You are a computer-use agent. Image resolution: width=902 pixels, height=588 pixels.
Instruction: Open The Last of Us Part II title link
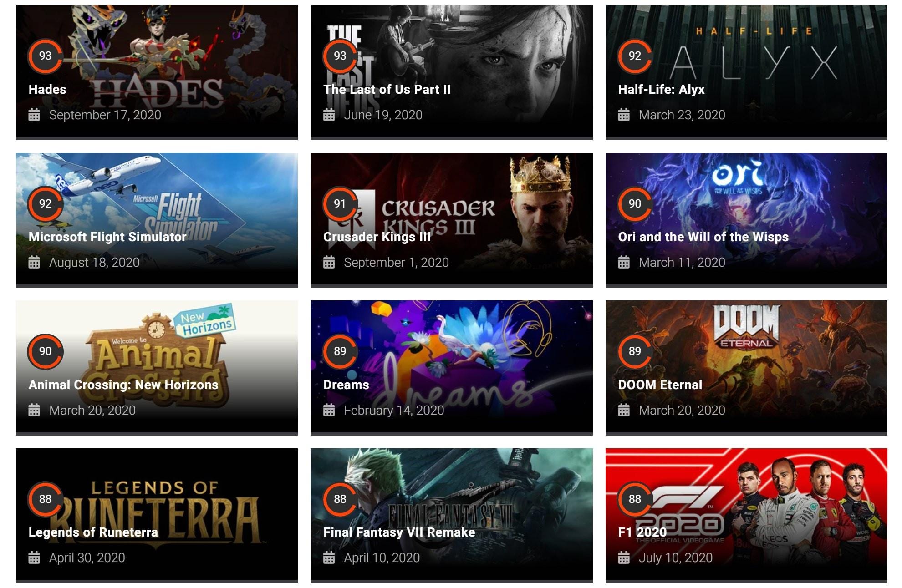pos(387,89)
